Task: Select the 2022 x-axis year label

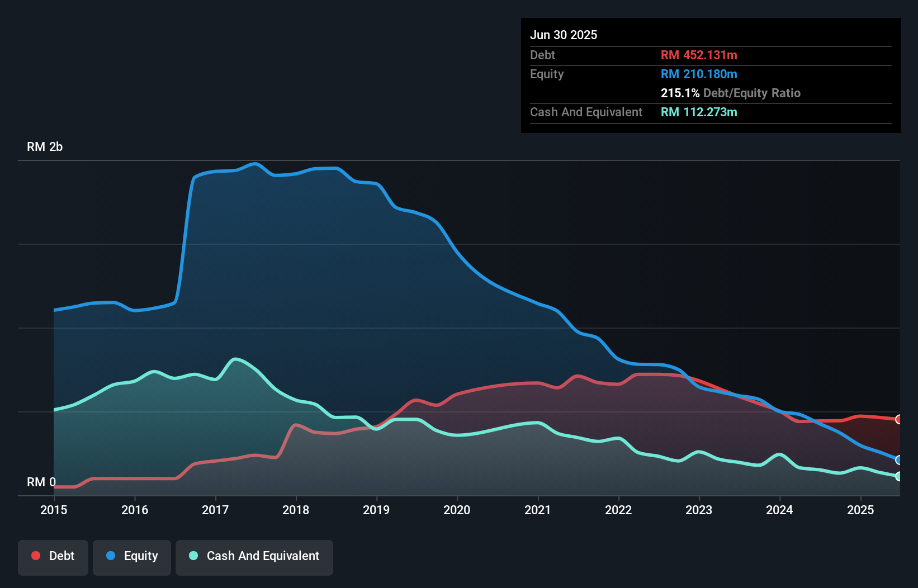Action: pos(618,510)
